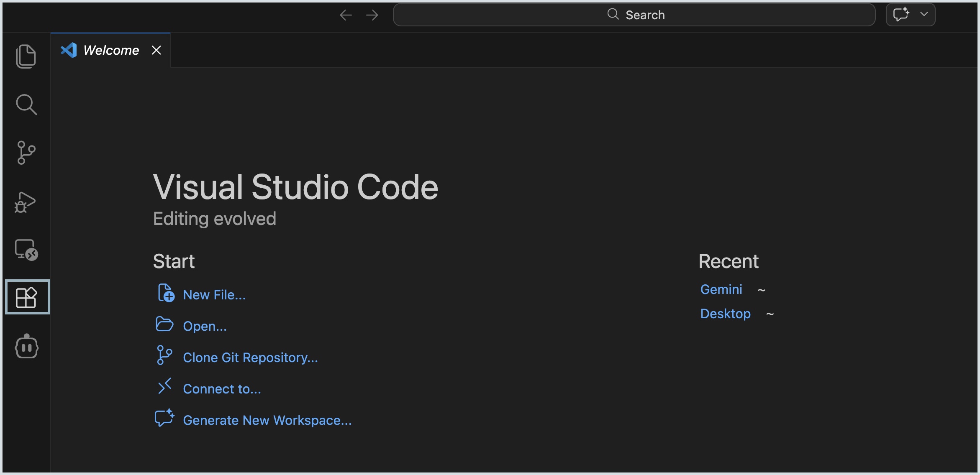Expand the chat menu dropdown chevron
980x475 pixels.
point(924,14)
